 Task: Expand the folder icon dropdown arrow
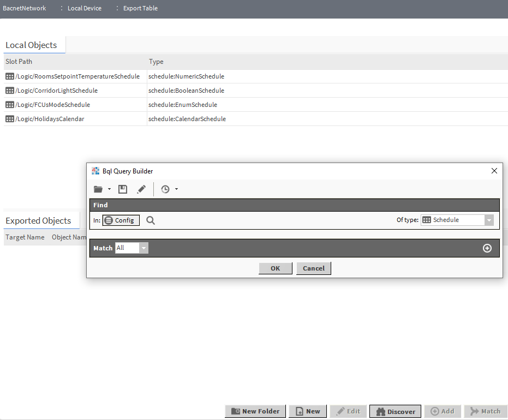click(x=110, y=189)
